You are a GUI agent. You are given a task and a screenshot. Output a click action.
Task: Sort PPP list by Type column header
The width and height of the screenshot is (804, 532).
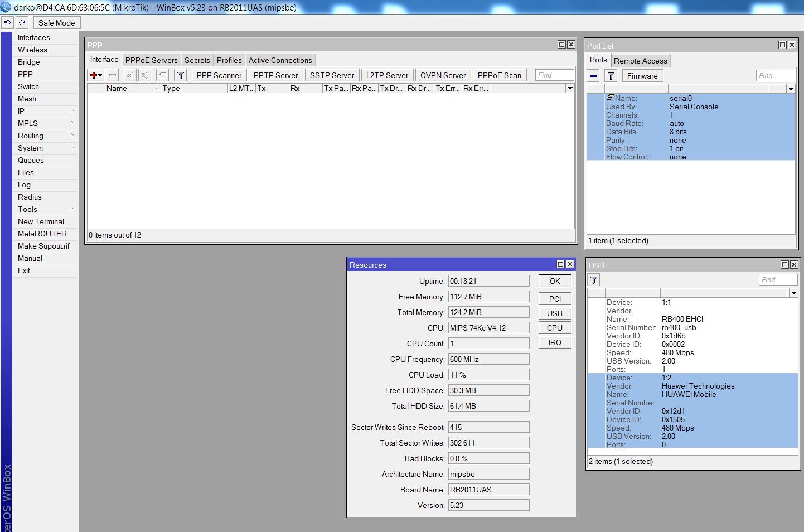point(194,88)
